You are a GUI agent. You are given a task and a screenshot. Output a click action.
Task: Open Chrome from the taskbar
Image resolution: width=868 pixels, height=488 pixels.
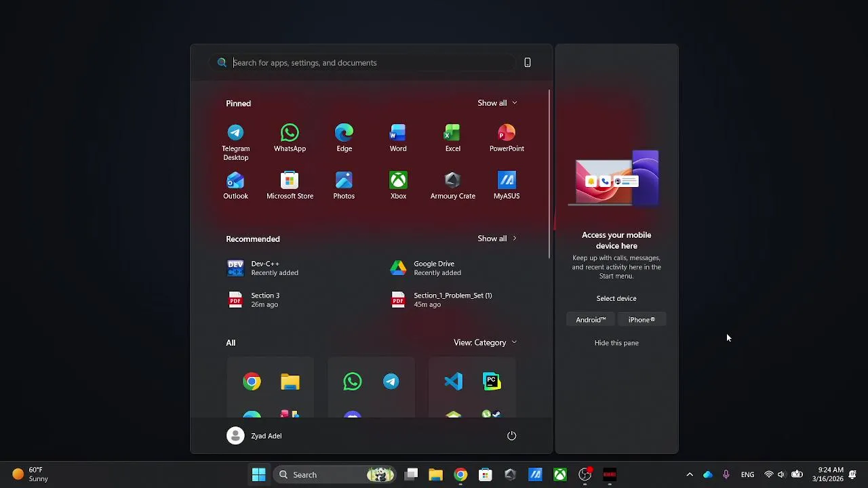coord(460,474)
